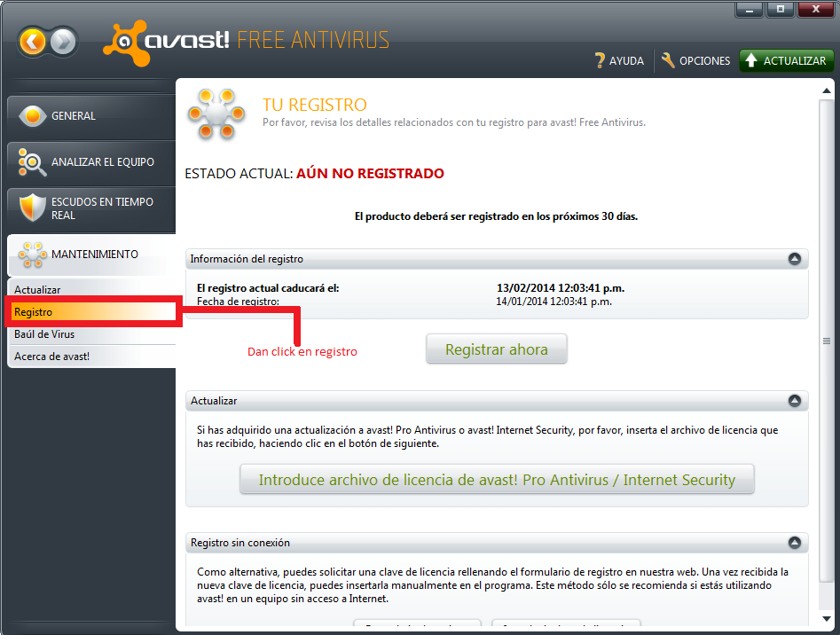840x635 pixels.
Task: Click the TU REGISTRO header icon
Action: 216,114
